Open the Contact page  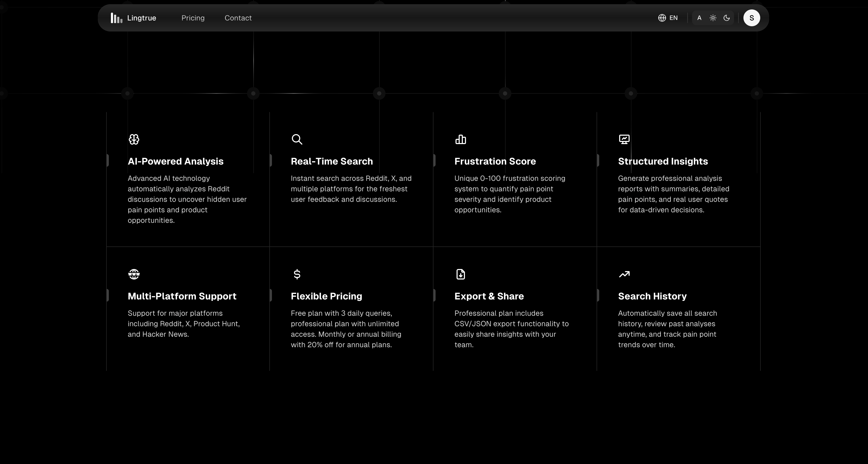click(x=238, y=18)
